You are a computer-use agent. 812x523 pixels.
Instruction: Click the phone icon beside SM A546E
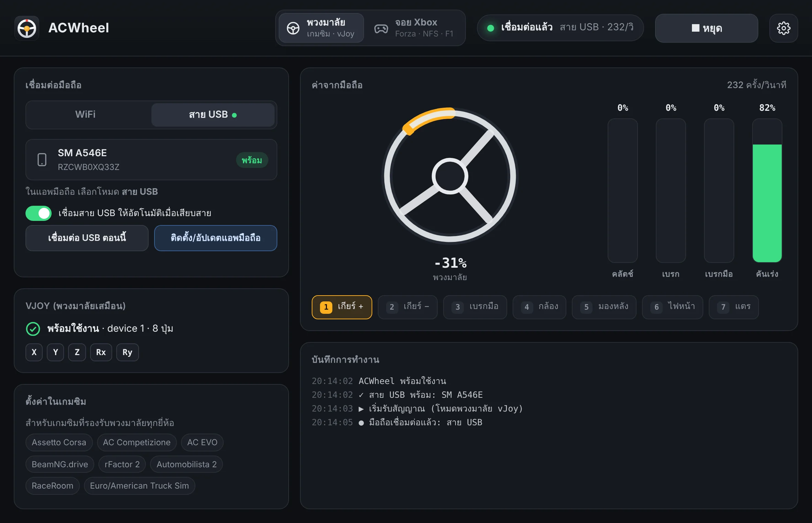[42, 160]
